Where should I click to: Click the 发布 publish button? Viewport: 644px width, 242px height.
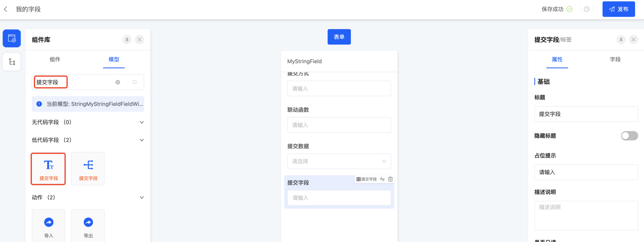click(x=618, y=9)
